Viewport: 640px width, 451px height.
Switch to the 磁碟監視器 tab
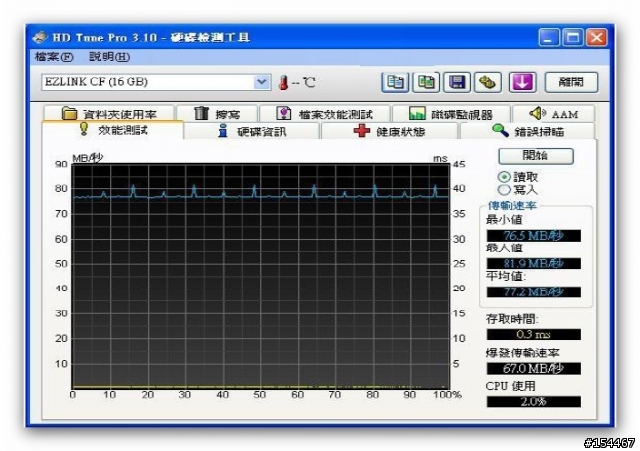pos(451,113)
